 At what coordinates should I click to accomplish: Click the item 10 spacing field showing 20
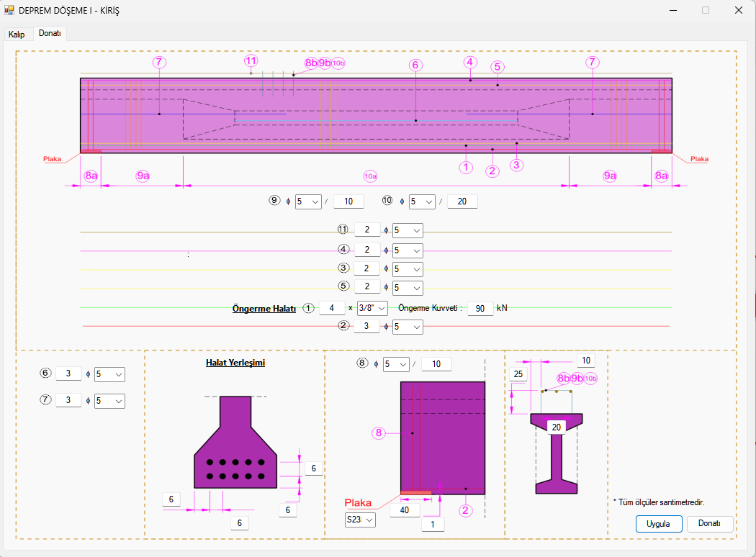point(462,201)
